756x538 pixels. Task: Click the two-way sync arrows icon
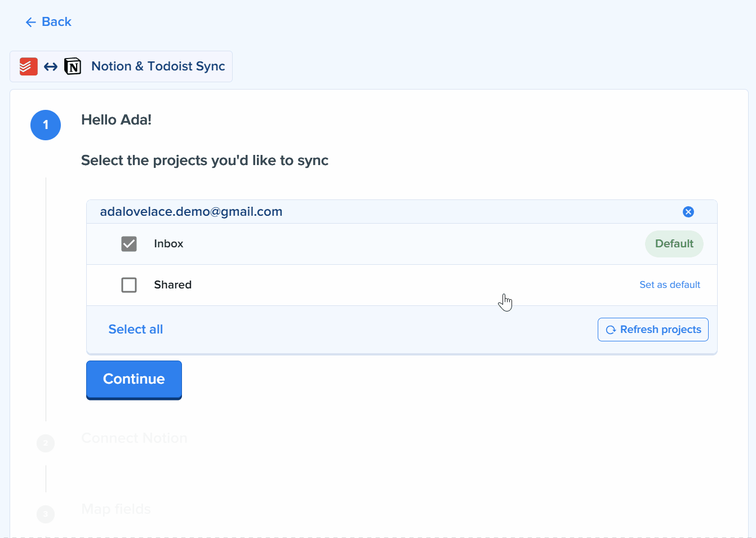(51, 66)
